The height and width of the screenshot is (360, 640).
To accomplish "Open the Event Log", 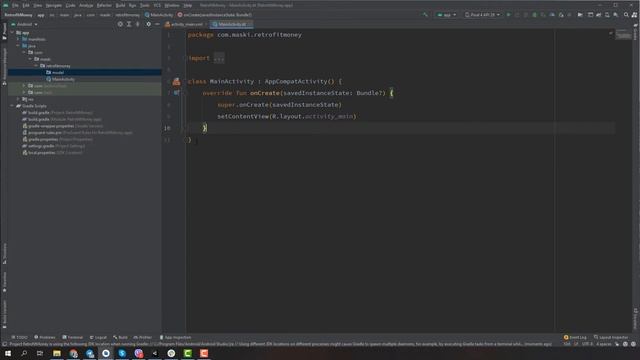I will (x=575, y=338).
